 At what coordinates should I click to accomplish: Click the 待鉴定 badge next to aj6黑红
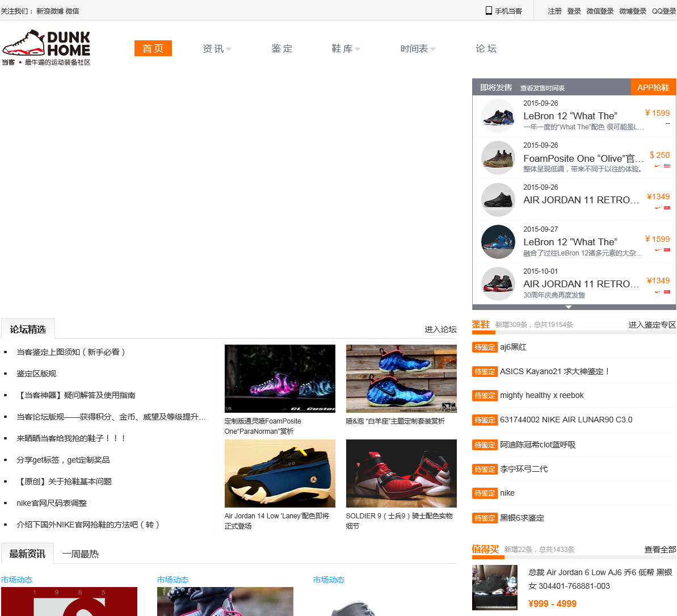point(485,347)
